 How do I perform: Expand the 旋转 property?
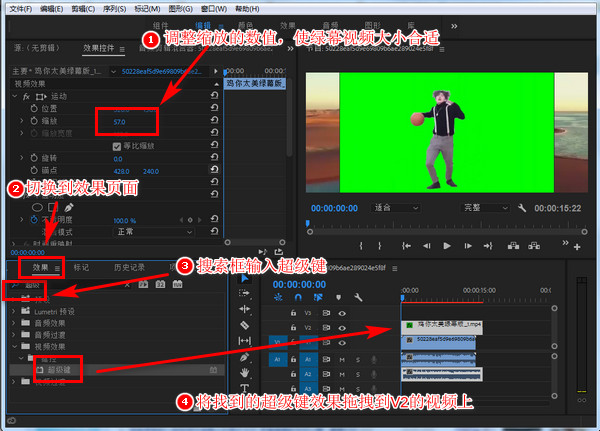(21, 157)
